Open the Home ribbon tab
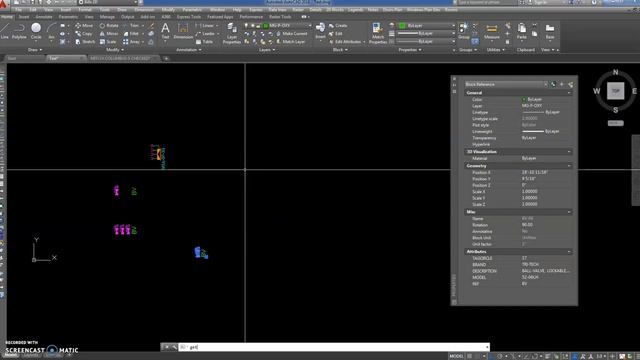 (x=7, y=17)
